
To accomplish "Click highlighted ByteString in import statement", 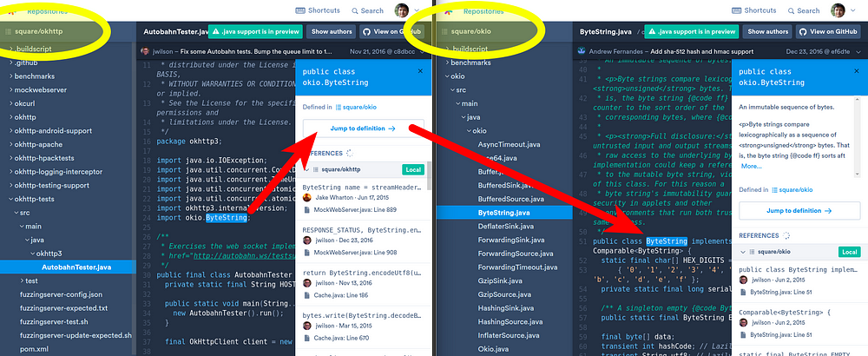I will click(x=226, y=218).
